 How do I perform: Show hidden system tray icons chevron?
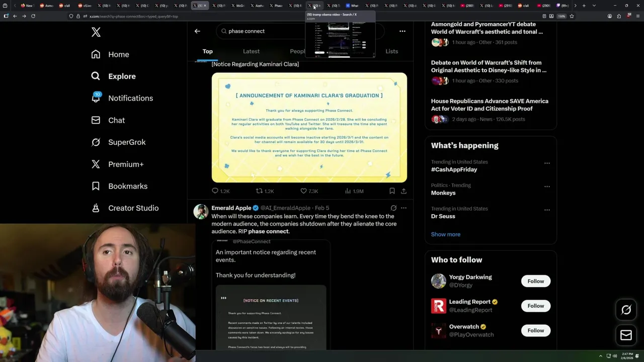600,356
